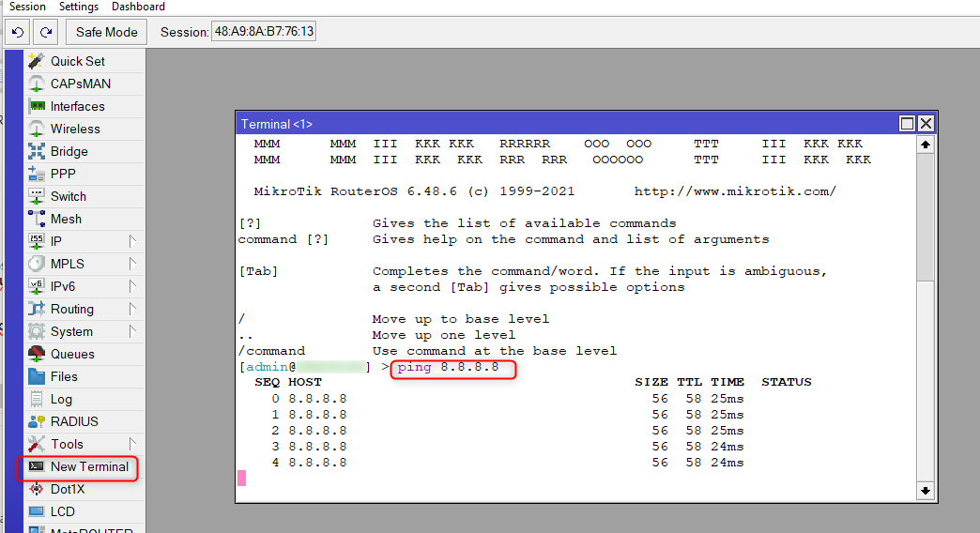980x533 pixels.
Task: Click the terminal scrollbar up arrow
Action: click(x=925, y=145)
